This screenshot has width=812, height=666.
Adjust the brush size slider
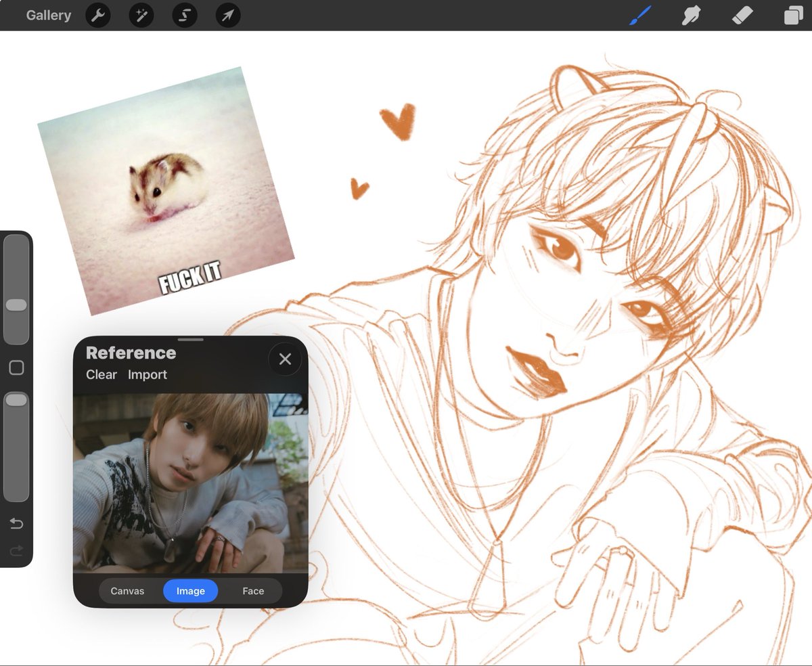[16, 290]
